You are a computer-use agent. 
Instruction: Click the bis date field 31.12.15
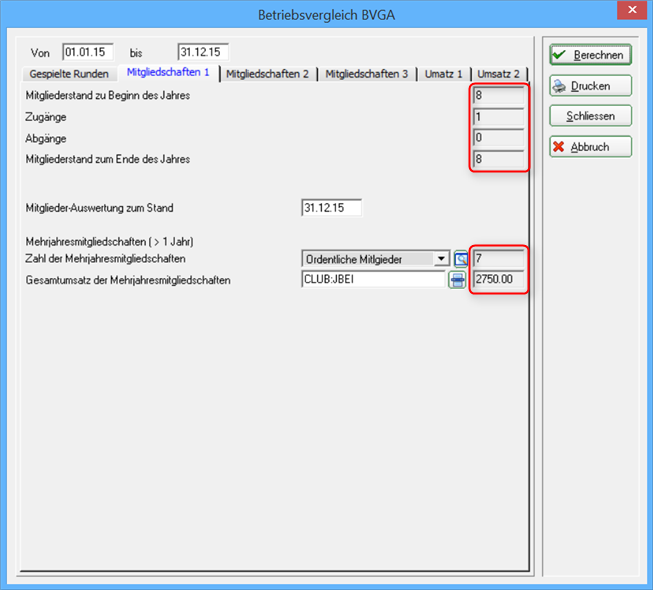click(x=203, y=52)
